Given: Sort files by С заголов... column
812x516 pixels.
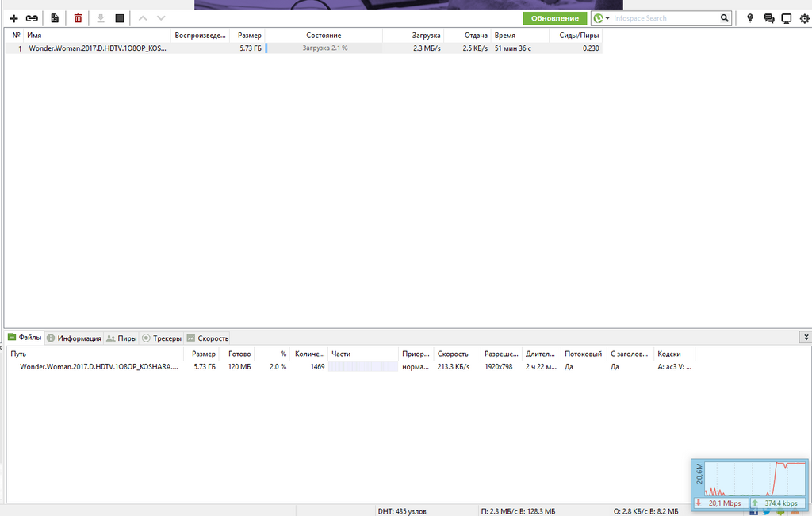Looking at the screenshot, I should click(630, 354).
